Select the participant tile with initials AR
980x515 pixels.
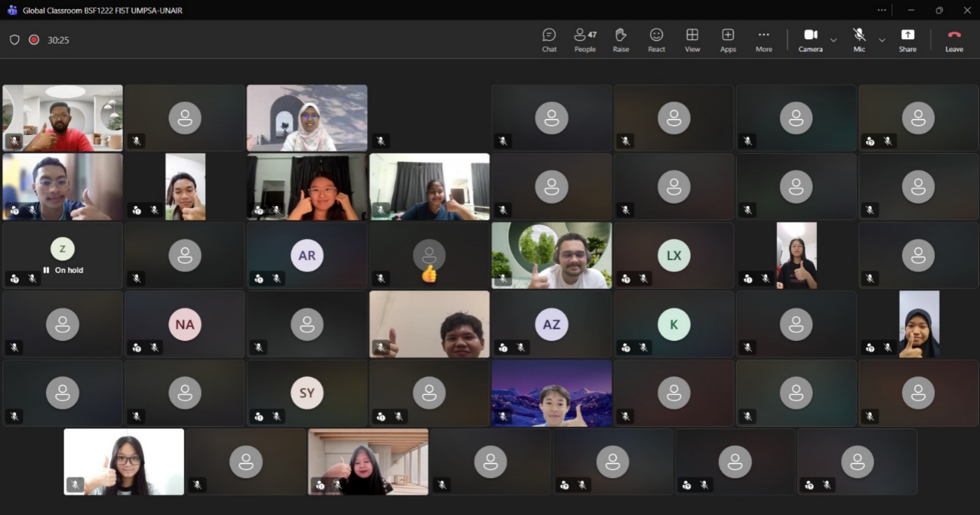click(307, 256)
